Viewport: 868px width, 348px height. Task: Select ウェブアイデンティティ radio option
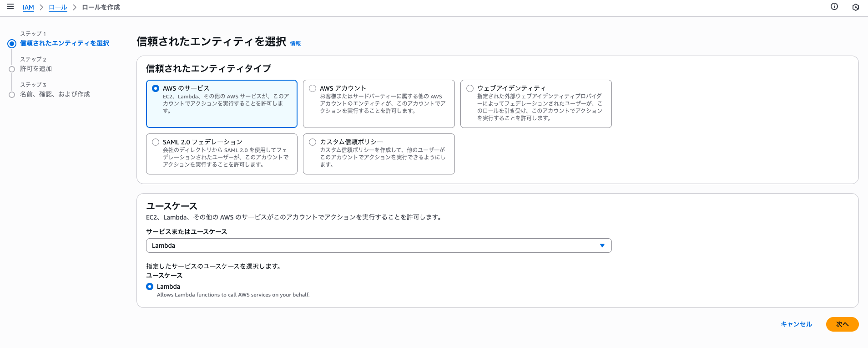click(470, 88)
